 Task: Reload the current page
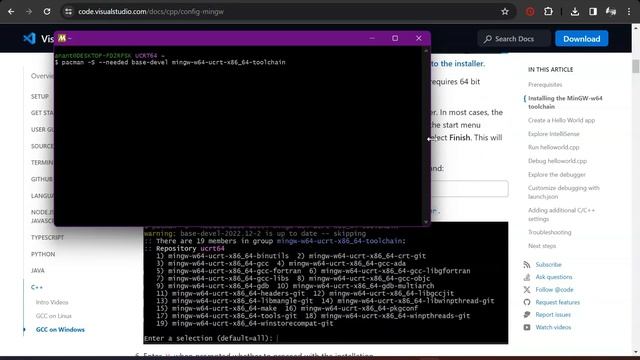tap(47, 12)
